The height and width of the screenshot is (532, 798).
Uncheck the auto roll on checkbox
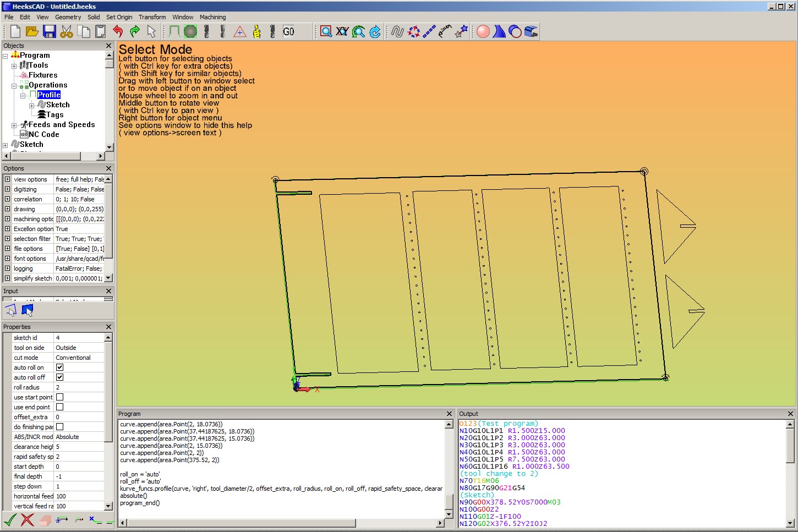[x=60, y=368]
